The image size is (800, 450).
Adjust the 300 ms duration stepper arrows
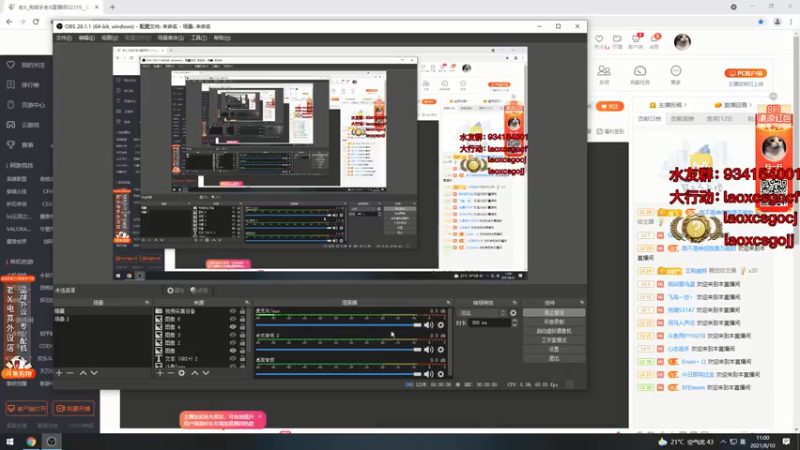point(514,323)
